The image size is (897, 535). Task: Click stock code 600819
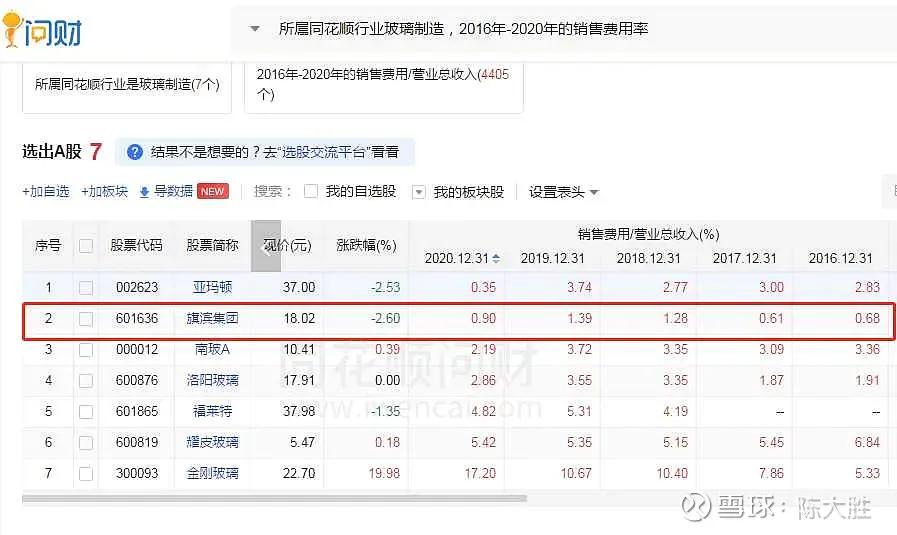coord(137,442)
